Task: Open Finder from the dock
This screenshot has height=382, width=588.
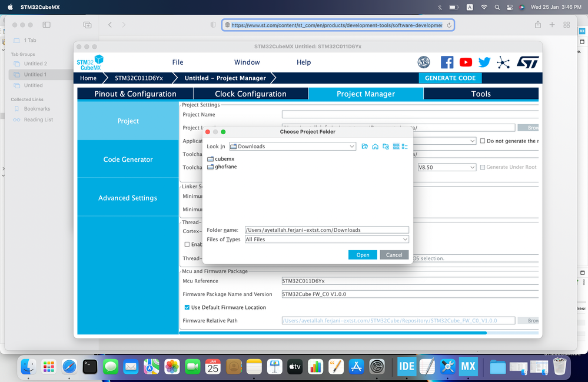Action: (x=28, y=366)
